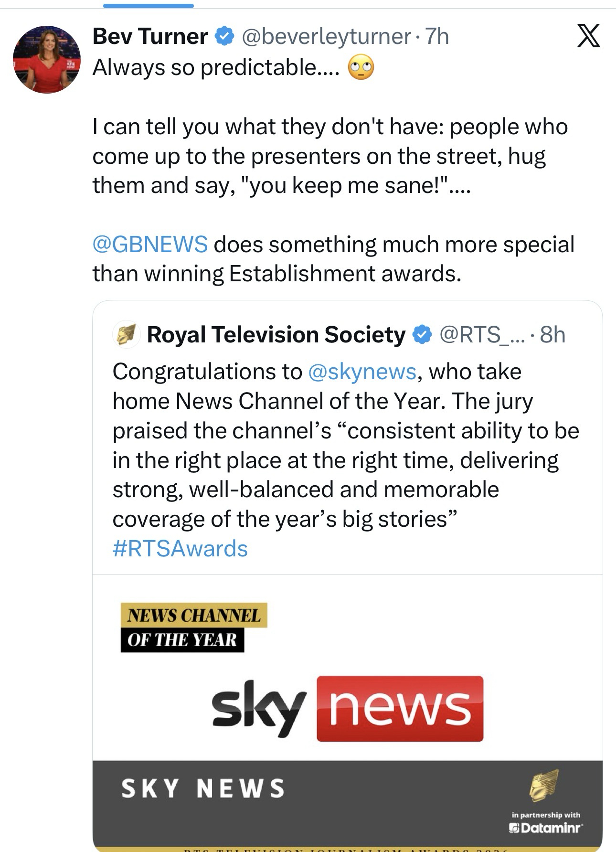Click the Dataminr partner logo
The height and width of the screenshot is (852, 616).
(547, 828)
